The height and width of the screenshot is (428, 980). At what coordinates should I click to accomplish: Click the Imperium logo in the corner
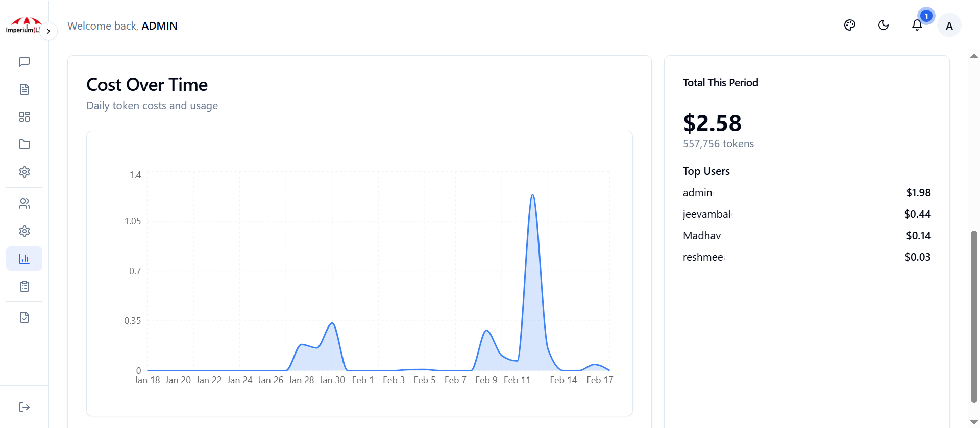tap(22, 25)
